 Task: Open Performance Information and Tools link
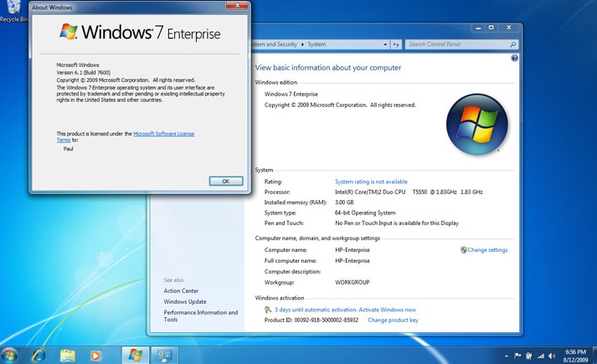(x=201, y=315)
